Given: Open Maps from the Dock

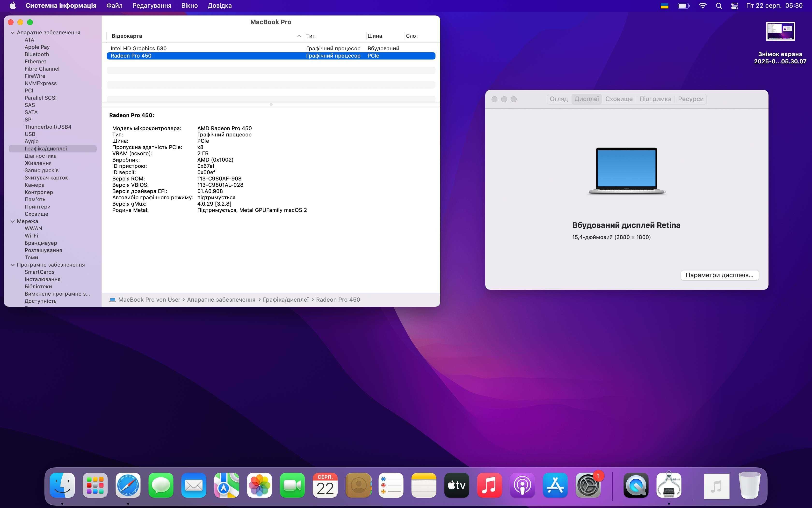Looking at the screenshot, I should pos(227,485).
